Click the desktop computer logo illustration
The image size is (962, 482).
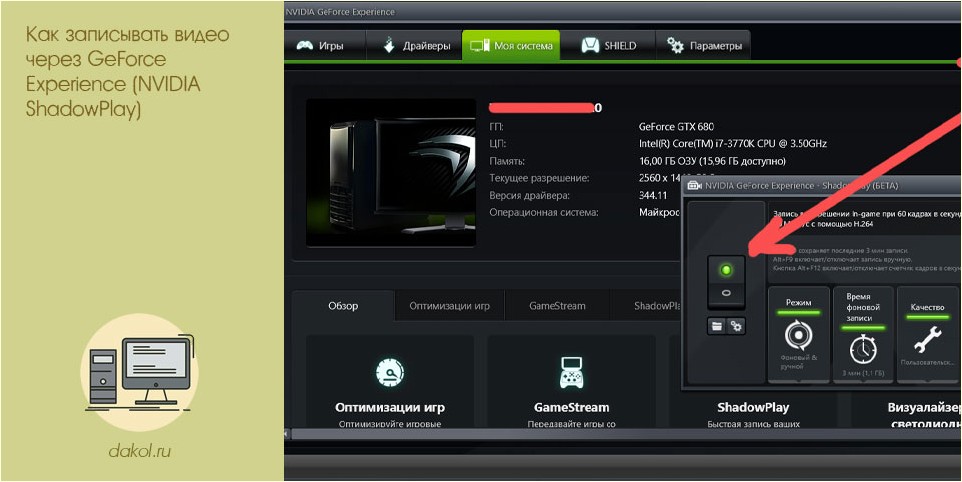pos(140,372)
